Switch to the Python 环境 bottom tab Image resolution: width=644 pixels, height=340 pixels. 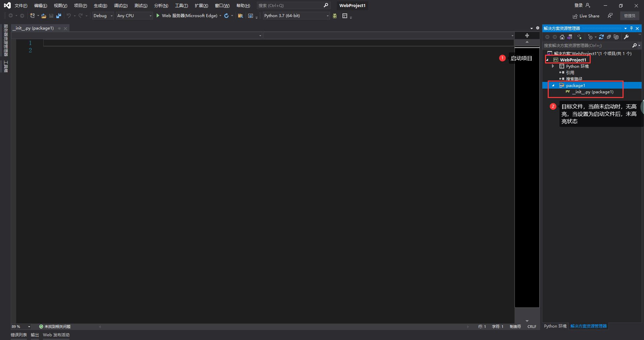(x=555, y=326)
